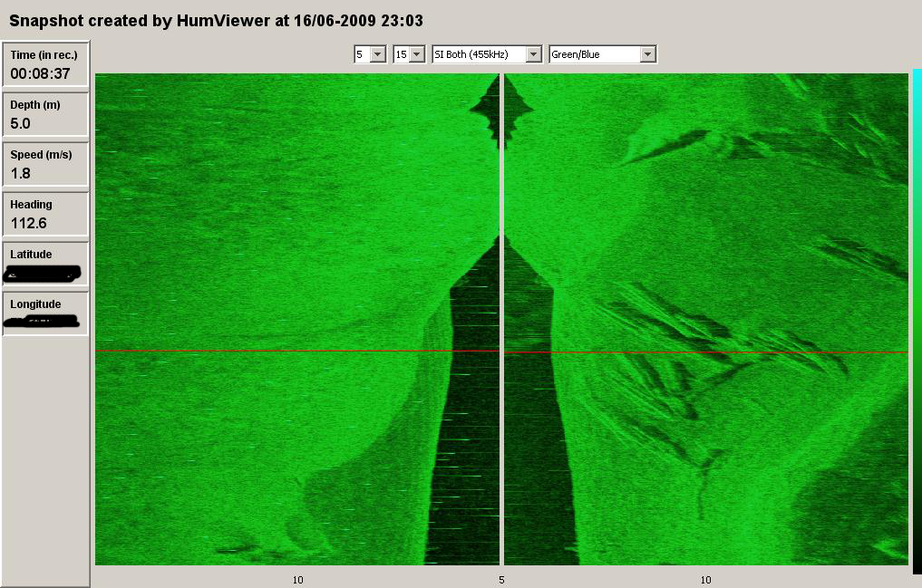Click the Longitude info panel
The height and width of the screenshot is (588, 922).
(46, 313)
